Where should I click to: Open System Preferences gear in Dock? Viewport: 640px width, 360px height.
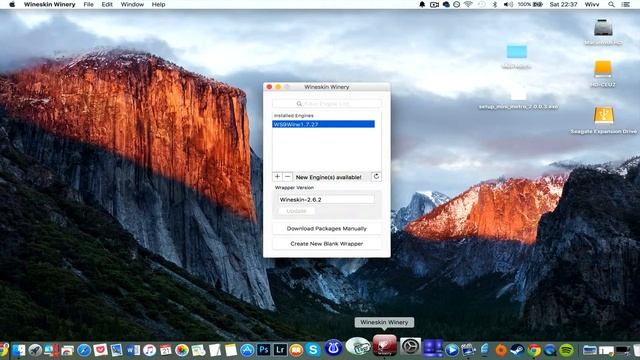point(410,347)
